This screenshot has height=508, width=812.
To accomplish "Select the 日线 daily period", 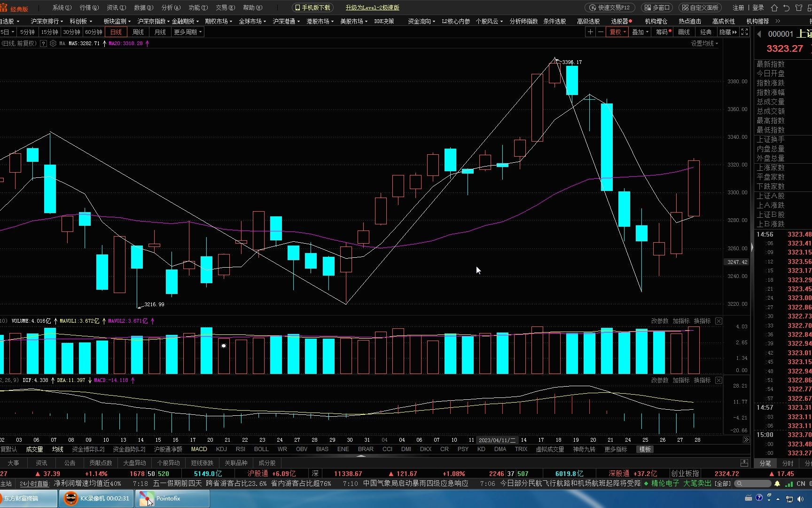I will [x=116, y=32].
